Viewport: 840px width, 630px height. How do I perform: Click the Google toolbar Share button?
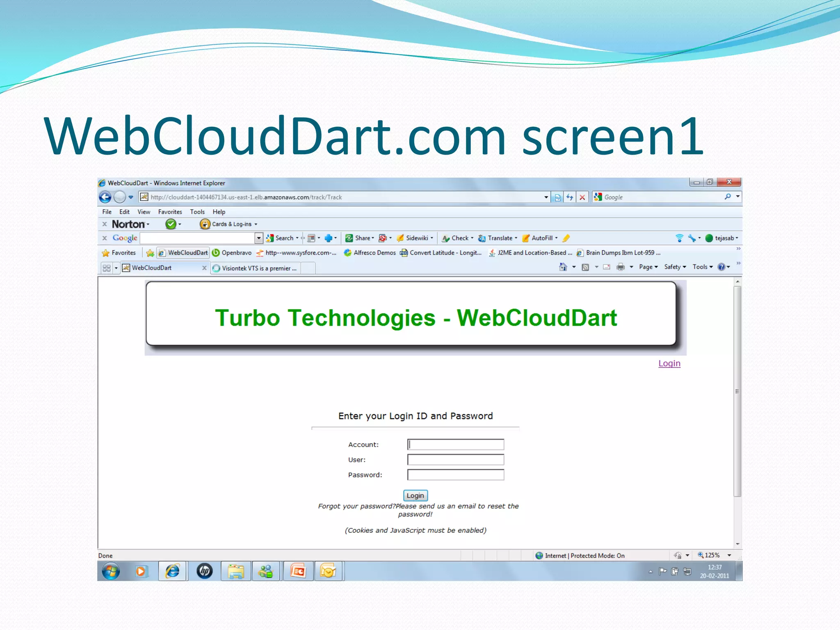click(360, 238)
